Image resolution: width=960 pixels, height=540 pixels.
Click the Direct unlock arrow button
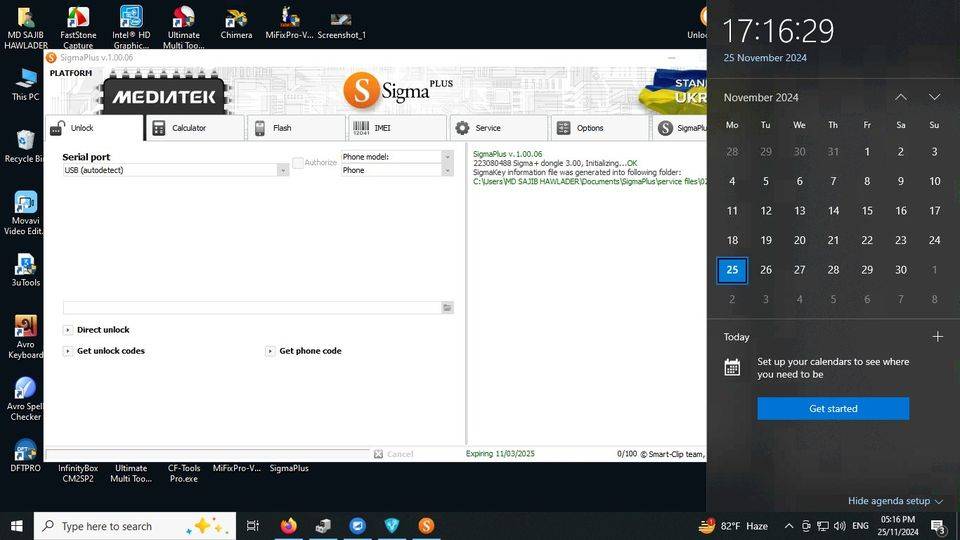(68, 330)
